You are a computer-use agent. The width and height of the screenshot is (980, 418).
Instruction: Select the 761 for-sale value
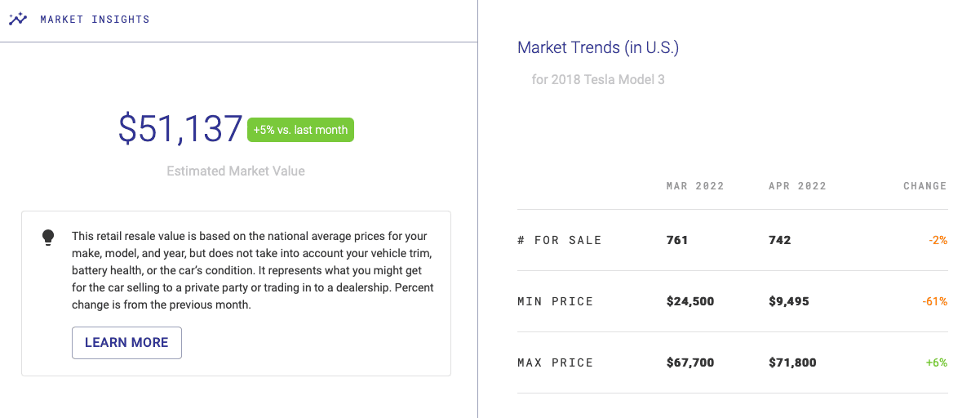[677, 240]
